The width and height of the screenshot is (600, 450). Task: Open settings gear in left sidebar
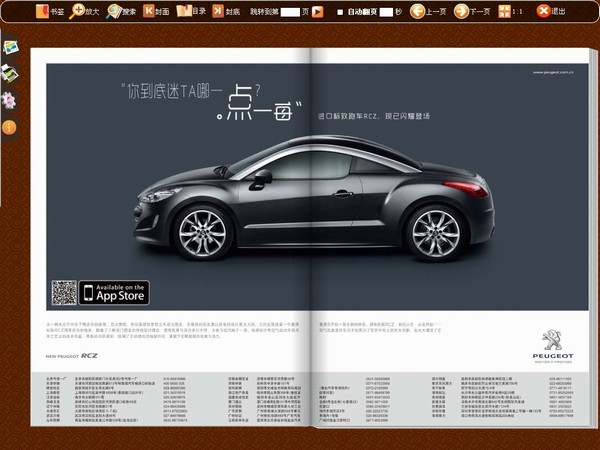click(9, 101)
